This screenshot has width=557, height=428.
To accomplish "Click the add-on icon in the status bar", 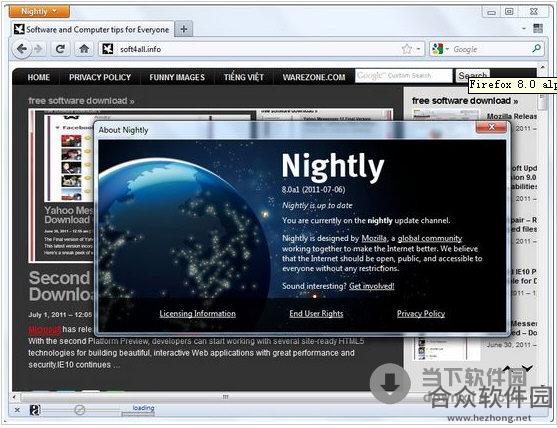I will pos(35,410).
